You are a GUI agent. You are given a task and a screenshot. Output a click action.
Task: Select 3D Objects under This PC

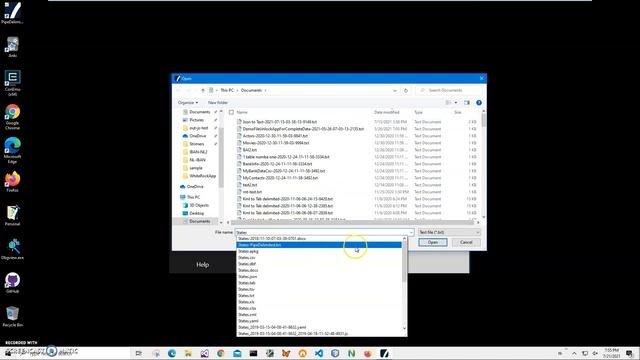click(199, 205)
